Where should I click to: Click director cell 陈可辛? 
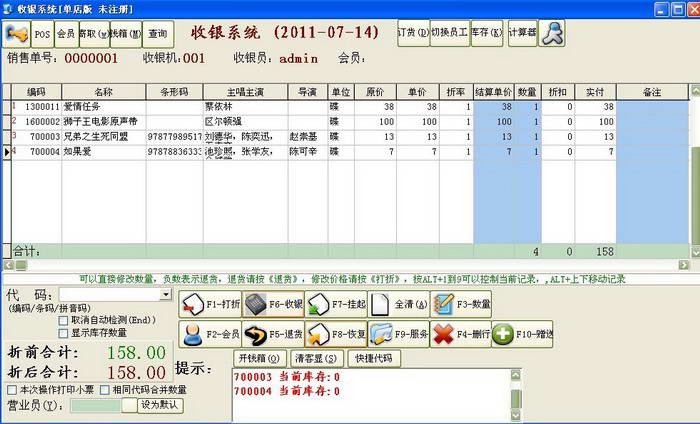click(x=308, y=152)
